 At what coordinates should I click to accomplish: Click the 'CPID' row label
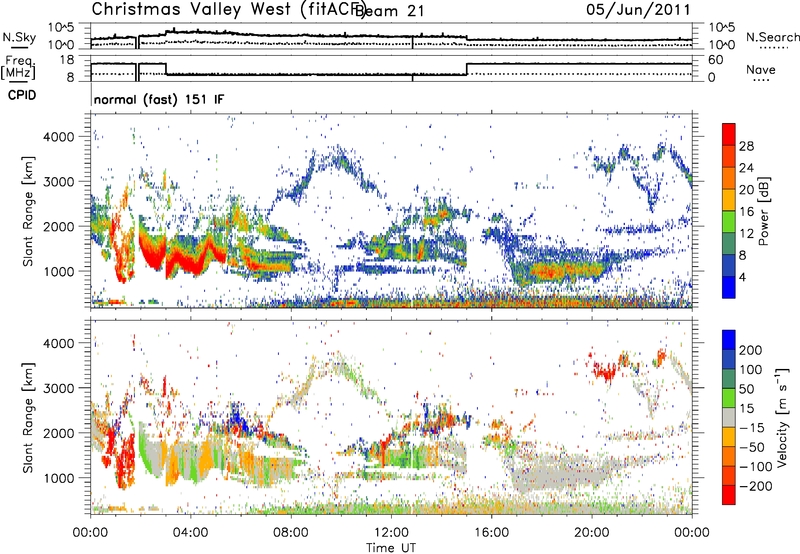pyautogui.click(x=22, y=95)
